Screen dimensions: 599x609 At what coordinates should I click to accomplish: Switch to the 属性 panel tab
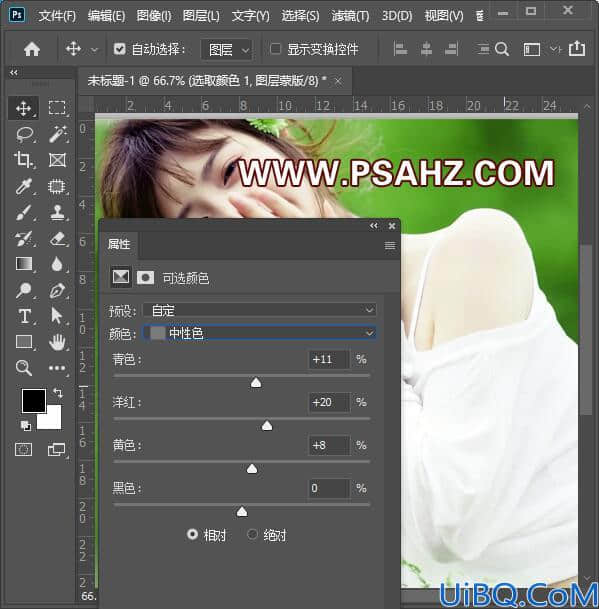click(119, 244)
